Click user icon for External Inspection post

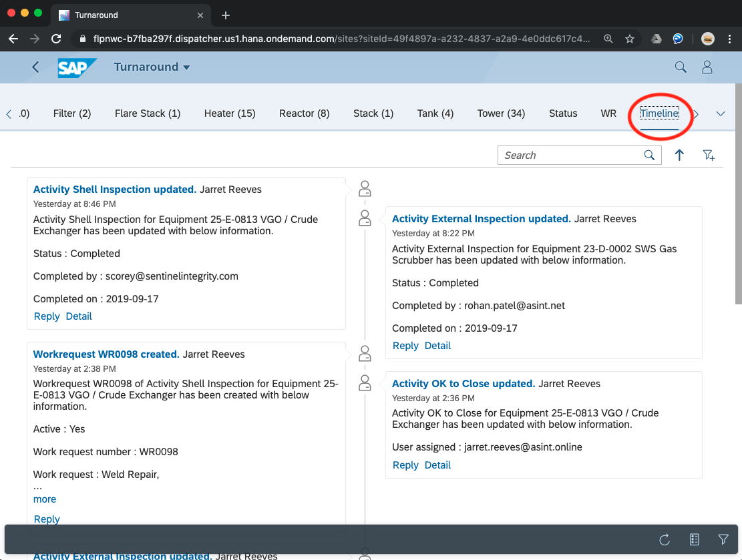(x=365, y=218)
